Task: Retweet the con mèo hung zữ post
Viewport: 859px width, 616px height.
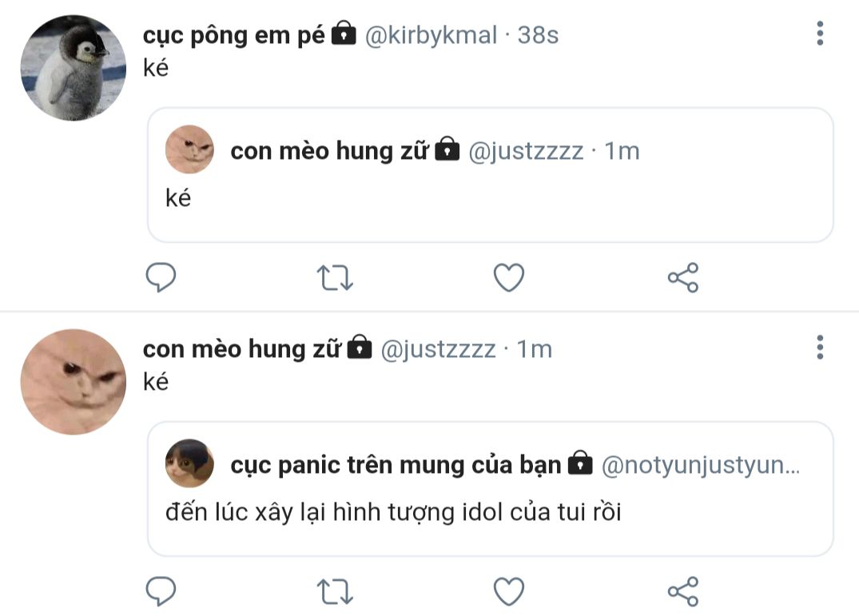Action: (x=335, y=592)
